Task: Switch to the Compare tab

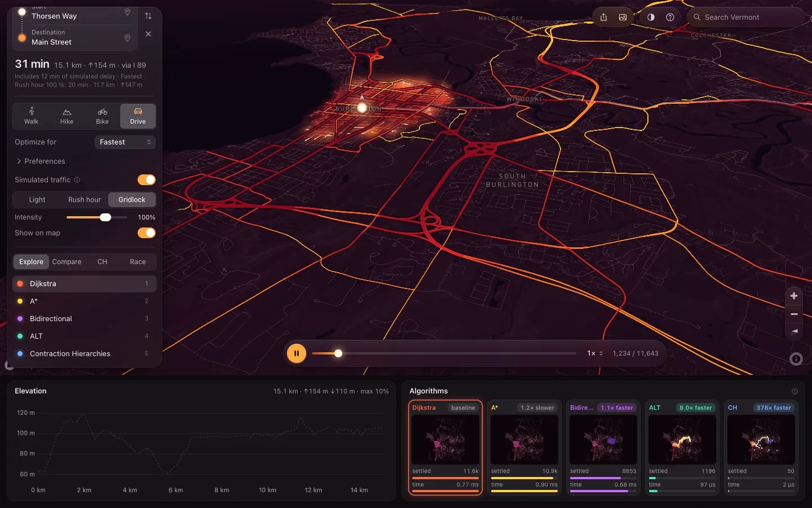Action: click(x=67, y=262)
